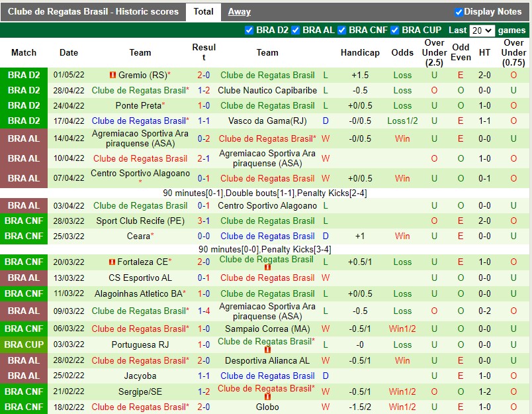The image size is (532, 414).
Task: Click handicap +1.5 in Gremio row
Action: [360, 75]
